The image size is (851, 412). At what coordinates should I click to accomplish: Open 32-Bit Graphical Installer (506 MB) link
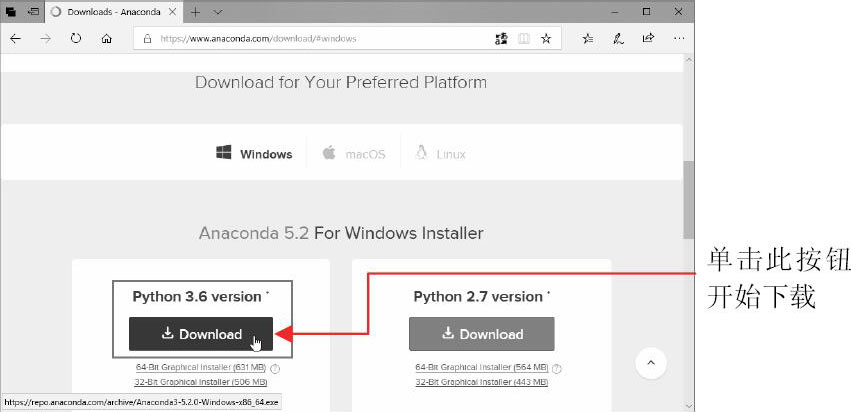pos(201,382)
